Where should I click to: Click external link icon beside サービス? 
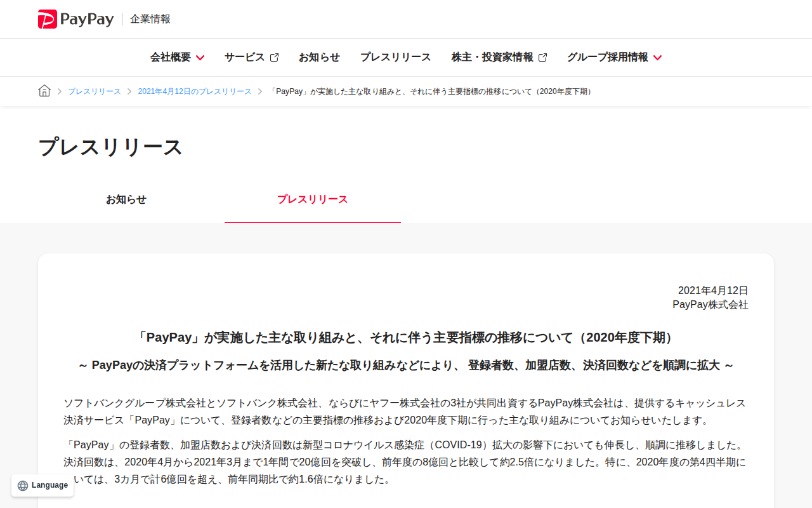(x=274, y=58)
